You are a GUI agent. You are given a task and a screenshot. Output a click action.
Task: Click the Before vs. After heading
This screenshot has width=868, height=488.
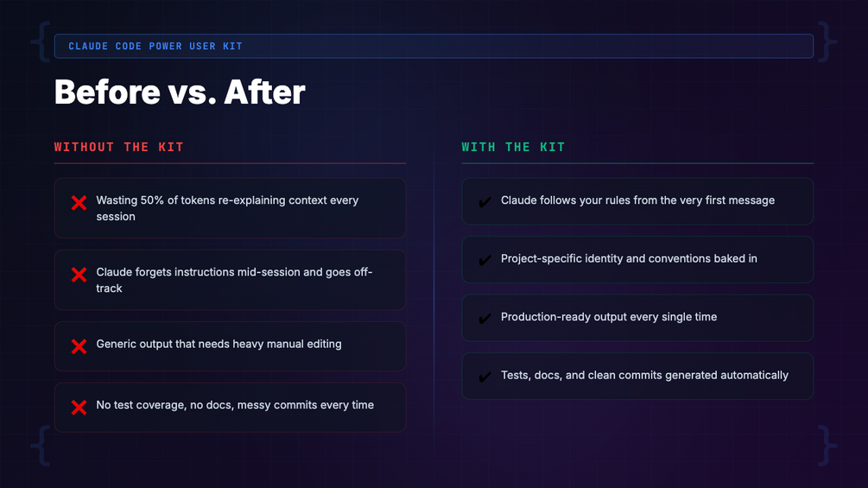coord(180,92)
